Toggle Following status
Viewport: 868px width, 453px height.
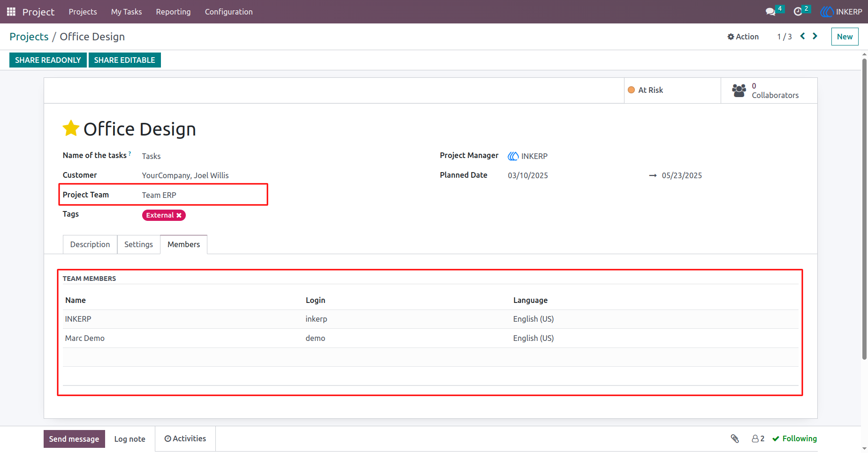[794, 438]
